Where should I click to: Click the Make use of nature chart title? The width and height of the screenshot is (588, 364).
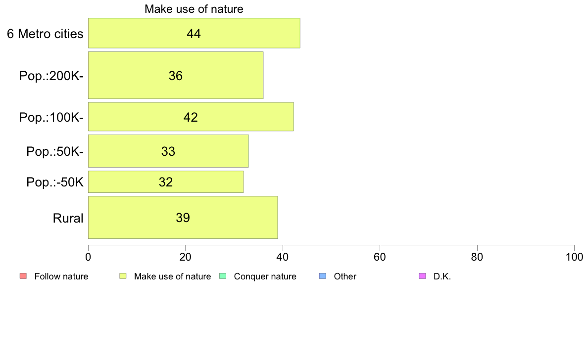pos(194,9)
